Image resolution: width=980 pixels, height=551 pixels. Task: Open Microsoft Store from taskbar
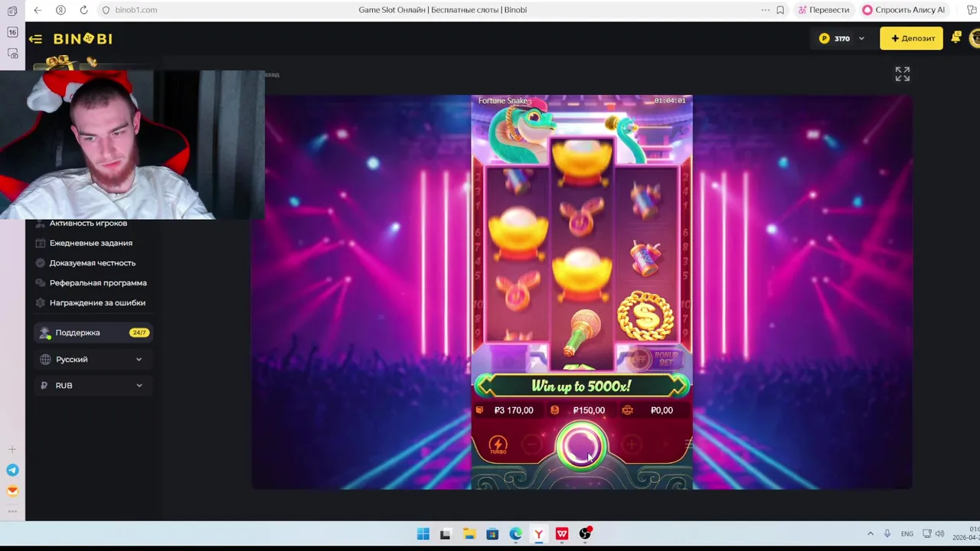tap(492, 534)
